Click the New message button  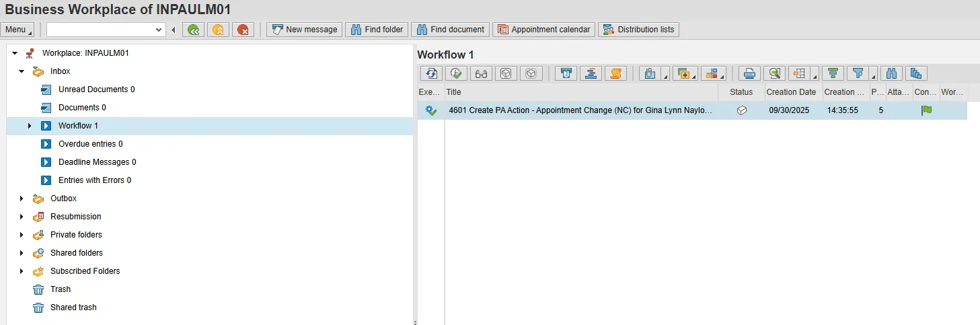coord(305,30)
